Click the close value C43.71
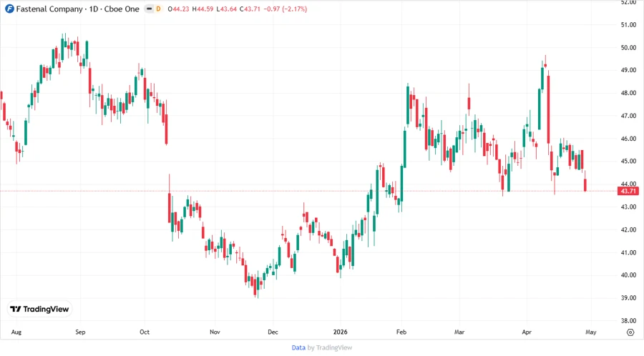The image size is (644, 356). (250, 9)
